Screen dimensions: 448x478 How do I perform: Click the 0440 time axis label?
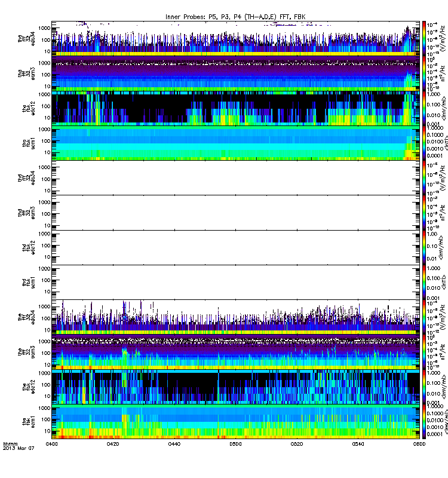[174, 444]
